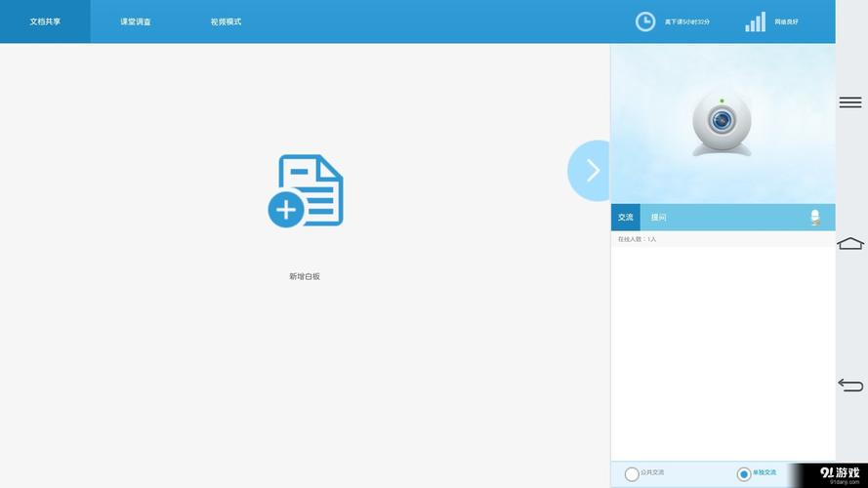This screenshot has width=868, height=488.
Task: Click the network signal bars icon
Action: (755, 21)
